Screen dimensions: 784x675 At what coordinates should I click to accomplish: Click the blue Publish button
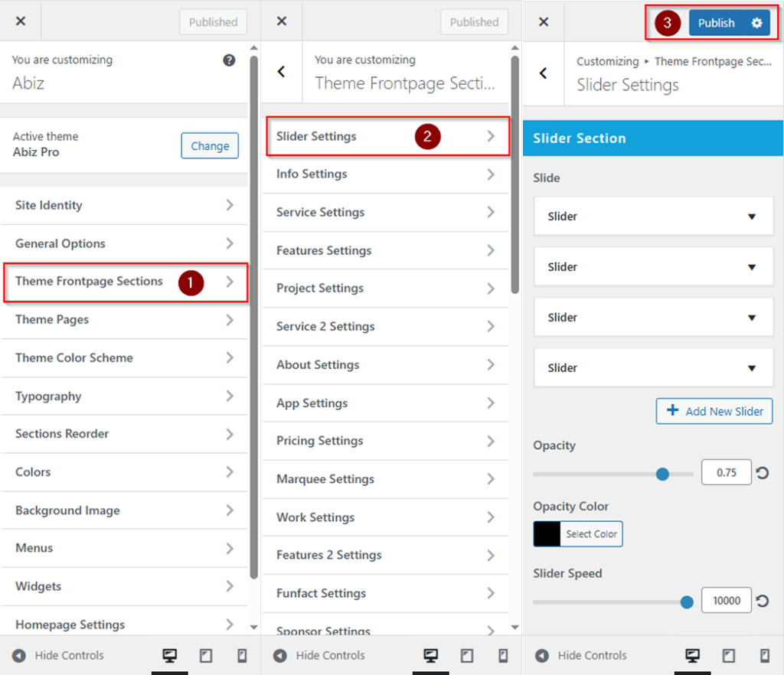[x=716, y=23]
